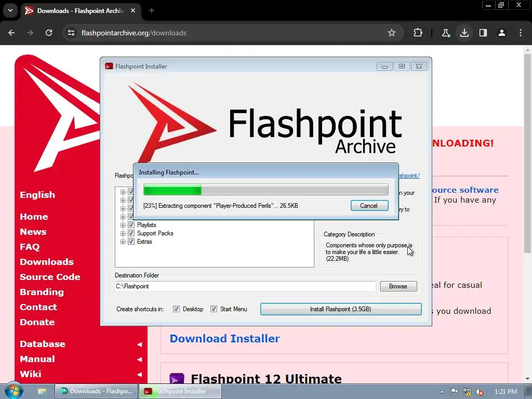Click the Flashpoint Installer title bar icon
The height and width of the screenshot is (399, 532).
tap(109, 66)
